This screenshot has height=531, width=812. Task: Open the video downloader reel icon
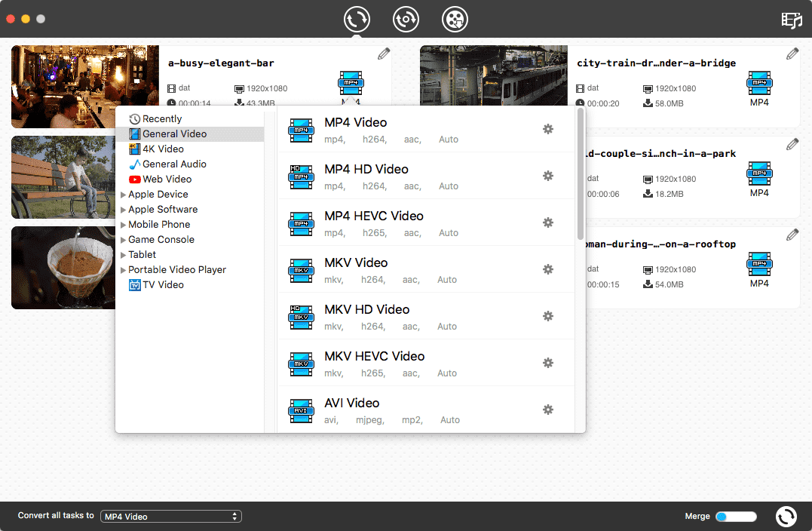(455, 19)
